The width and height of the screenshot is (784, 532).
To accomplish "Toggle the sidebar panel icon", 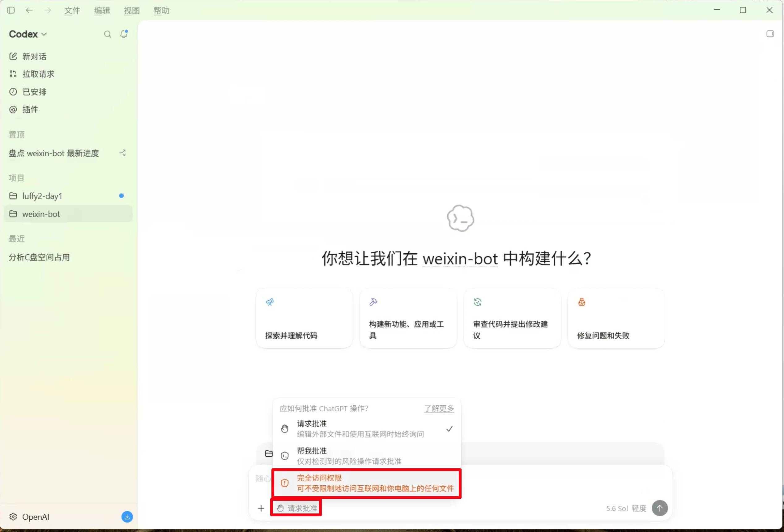I will pos(11,11).
